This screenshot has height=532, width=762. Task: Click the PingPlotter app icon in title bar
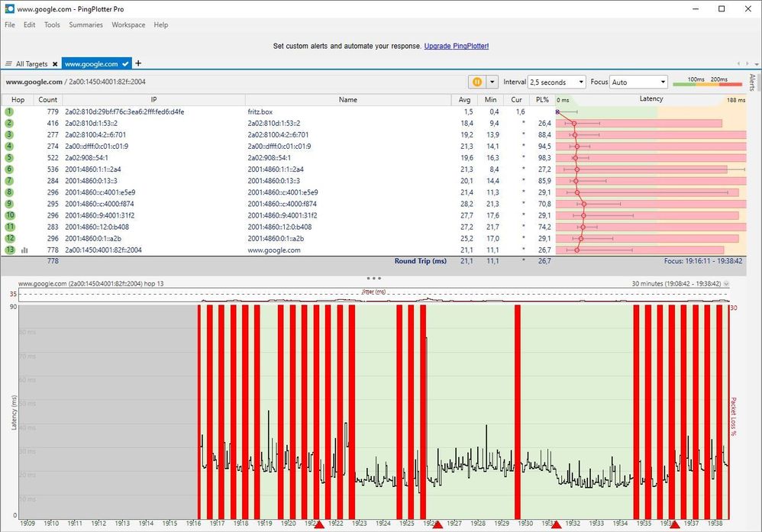pos(9,8)
